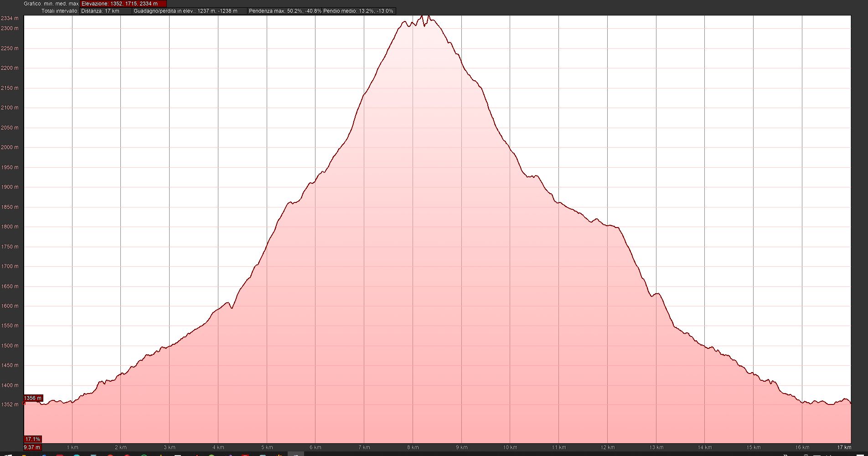Select the Pendenza max value field
Viewport: 868px width, 456px height.
[x=285, y=11]
